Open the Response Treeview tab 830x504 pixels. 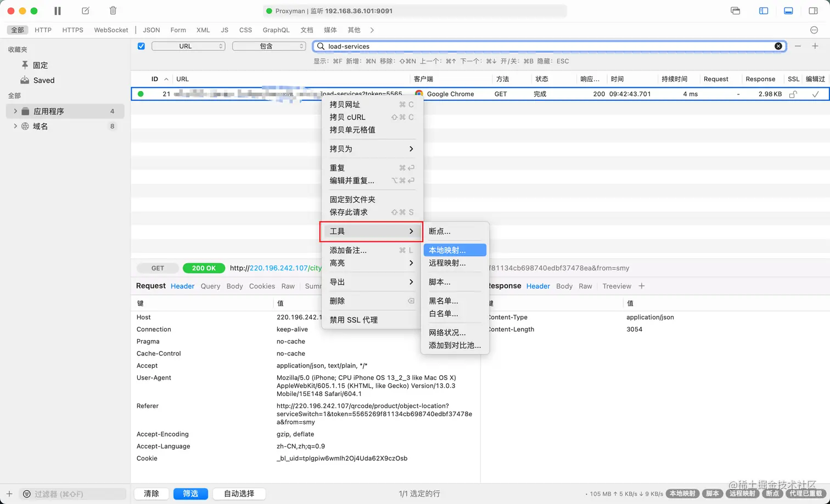pyautogui.click(x=617, y=286)
